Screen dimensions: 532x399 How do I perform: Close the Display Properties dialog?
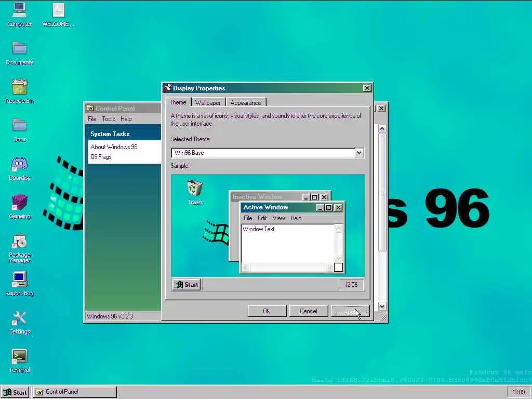(367, 88)
